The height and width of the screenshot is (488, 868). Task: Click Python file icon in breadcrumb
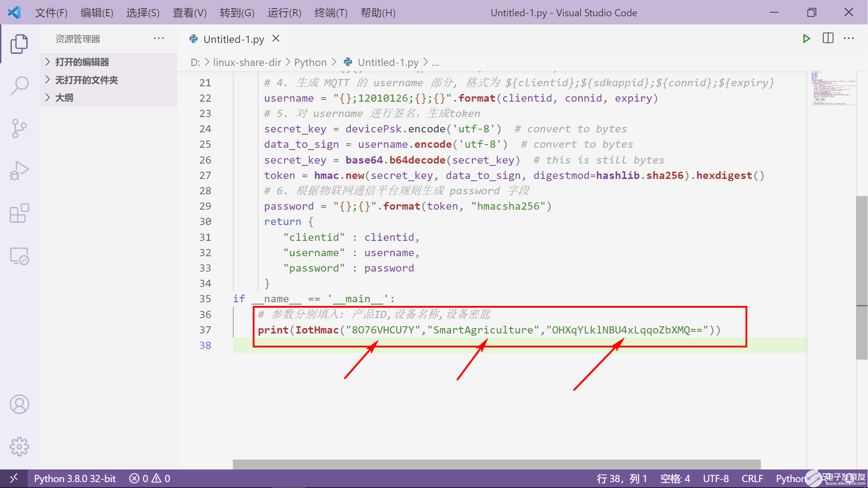[x=348, y=62]
